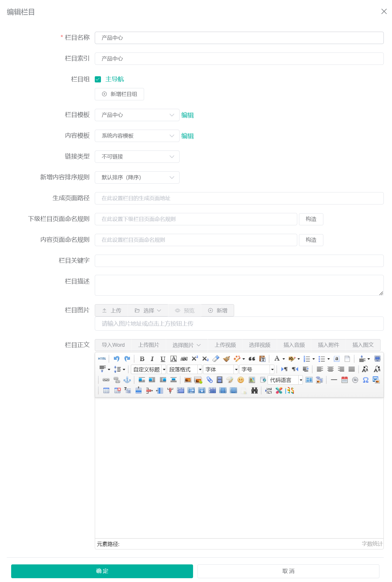The image size is (392, 582).
Task: Toggle underline formatting in the editor
Action: pos(163,359)
